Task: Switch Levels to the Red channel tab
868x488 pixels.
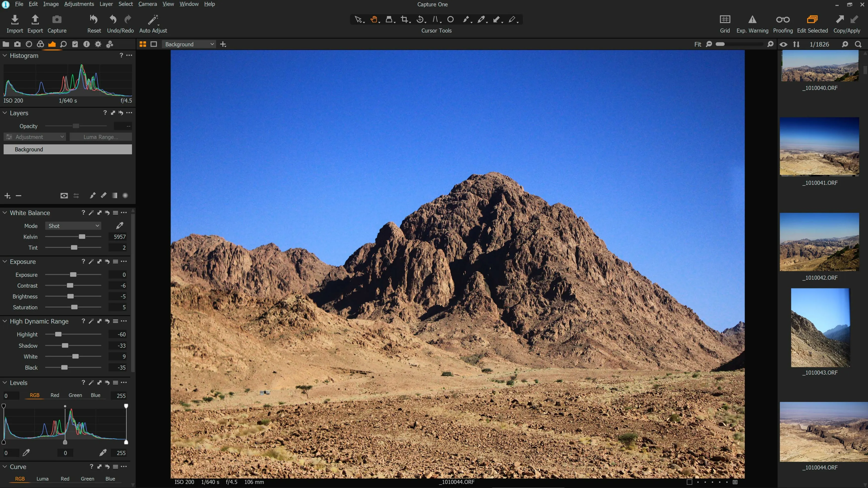Action: coord(55,395)
